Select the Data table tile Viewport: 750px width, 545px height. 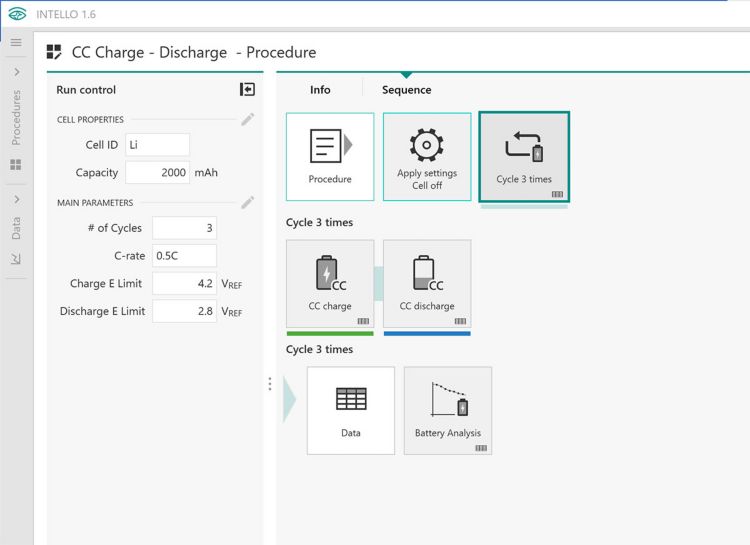(x=351, y=410)
